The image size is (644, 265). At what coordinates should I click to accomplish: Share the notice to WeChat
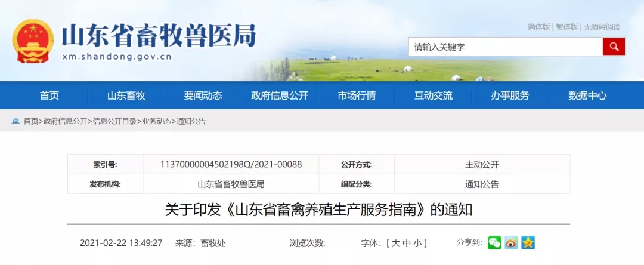pos(494,242)
